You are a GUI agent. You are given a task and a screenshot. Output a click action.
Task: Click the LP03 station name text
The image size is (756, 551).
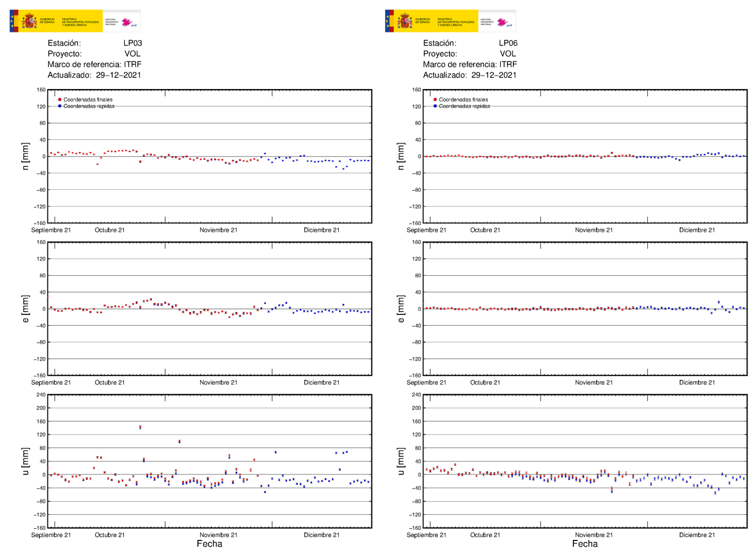132,43
